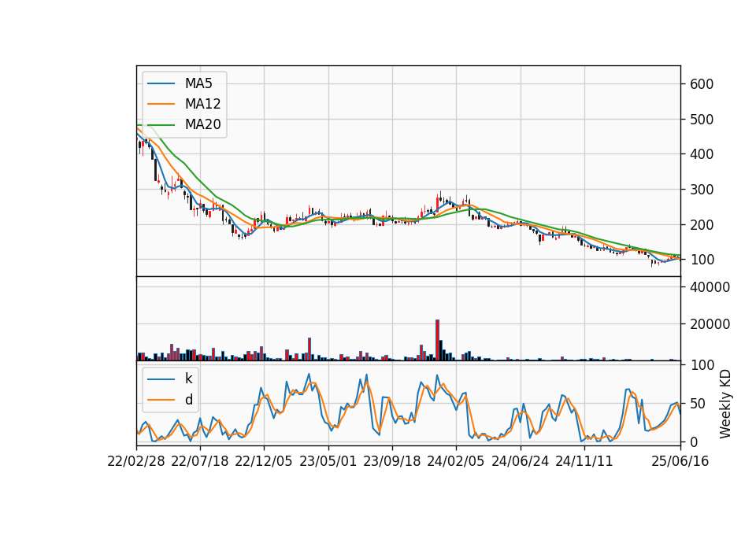
Task: Click the 24/02/05 date axis label
Action: pyautogui.click(x=456, y=461)
